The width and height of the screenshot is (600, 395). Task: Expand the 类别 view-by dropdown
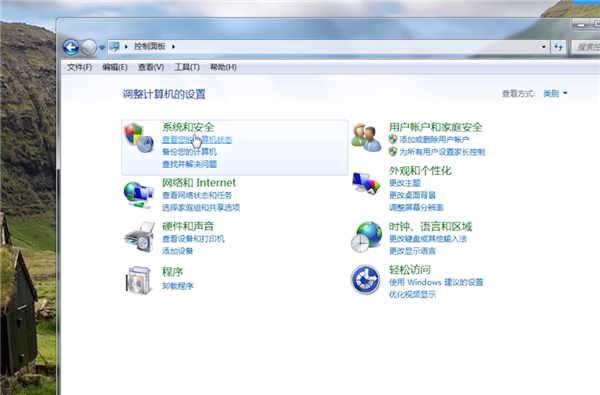(555, 93)
